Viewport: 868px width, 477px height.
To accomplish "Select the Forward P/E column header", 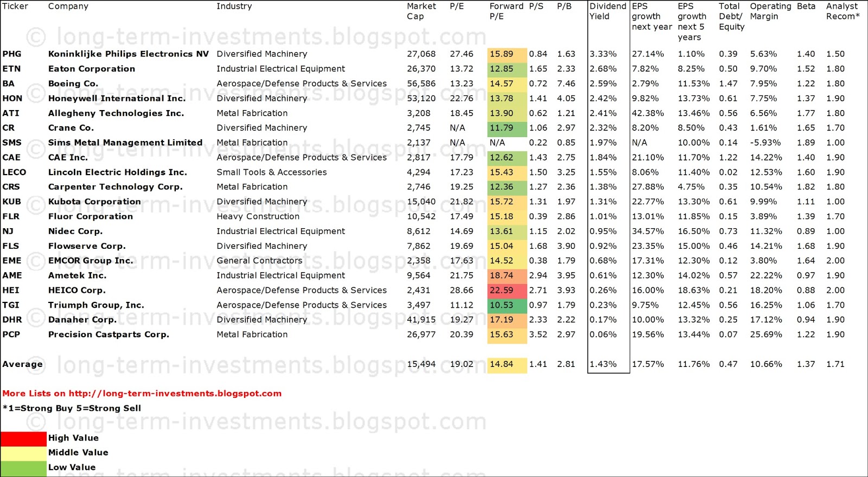I will (506, 11).
